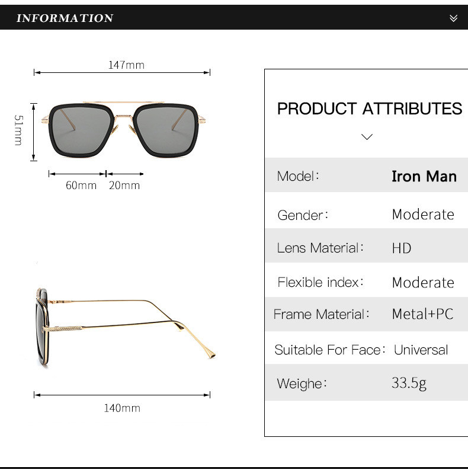Select the Iron Man model value

point(424,176)
